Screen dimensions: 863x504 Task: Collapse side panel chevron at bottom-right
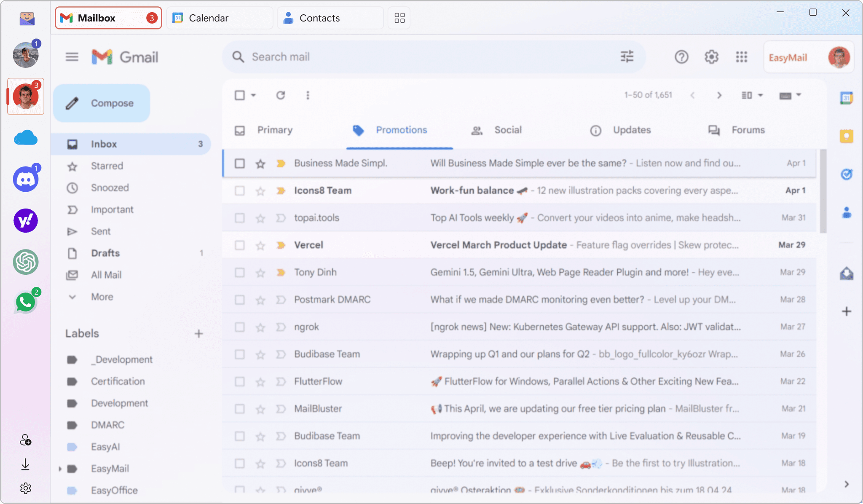click(x=846, y=484)
